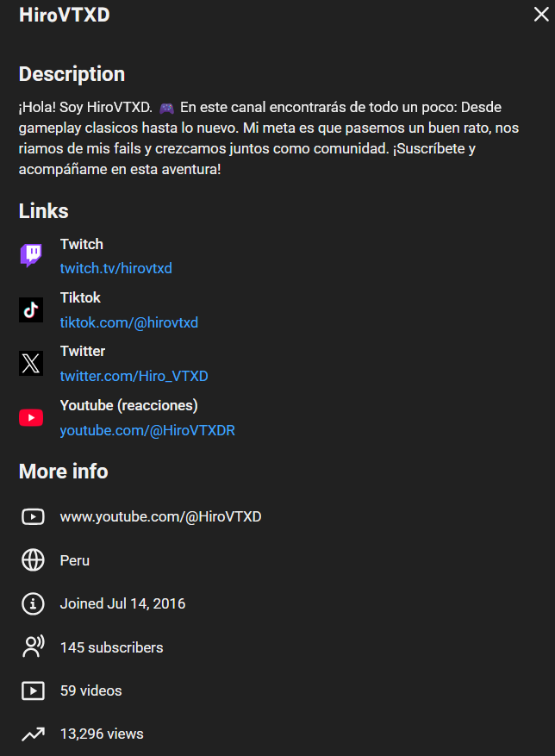Click the X Twitter logo icon
This screenshot has width=555, height=756.
(31, 363)
